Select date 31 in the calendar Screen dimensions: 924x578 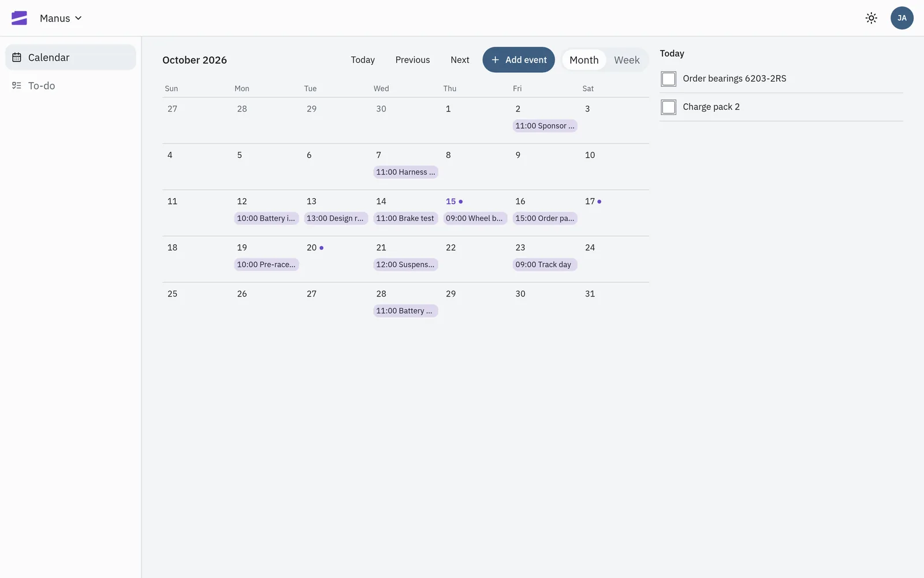tap(590, 294)
